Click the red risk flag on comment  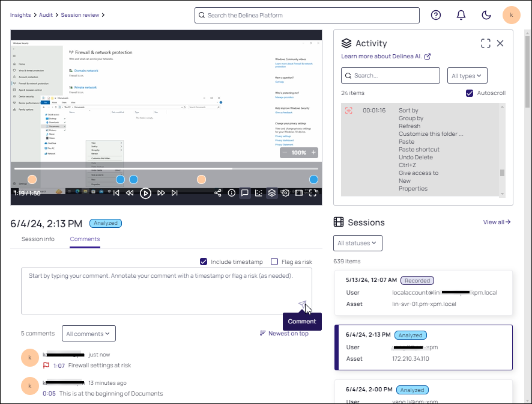coord(46,366)
